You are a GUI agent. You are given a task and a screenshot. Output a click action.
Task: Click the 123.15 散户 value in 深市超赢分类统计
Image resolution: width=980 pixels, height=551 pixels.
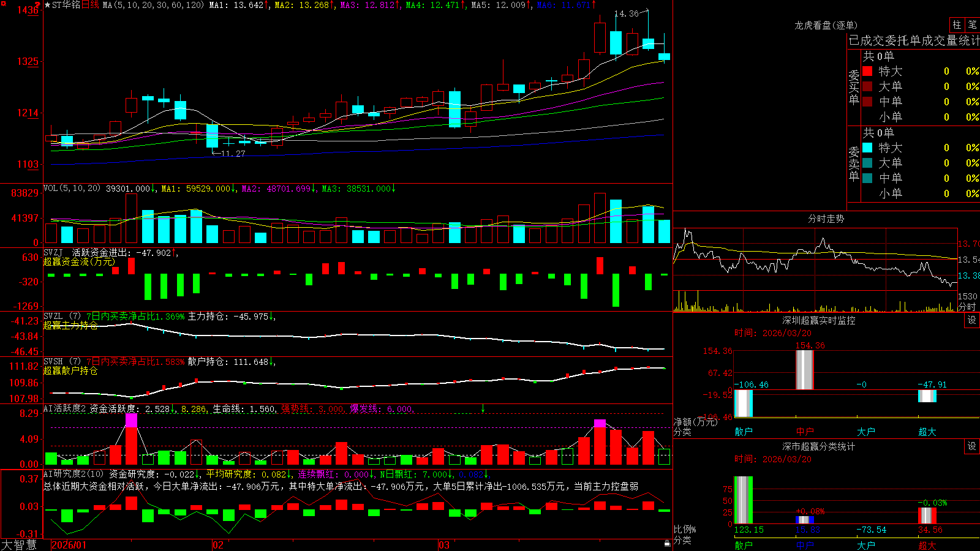click(749, 530)
